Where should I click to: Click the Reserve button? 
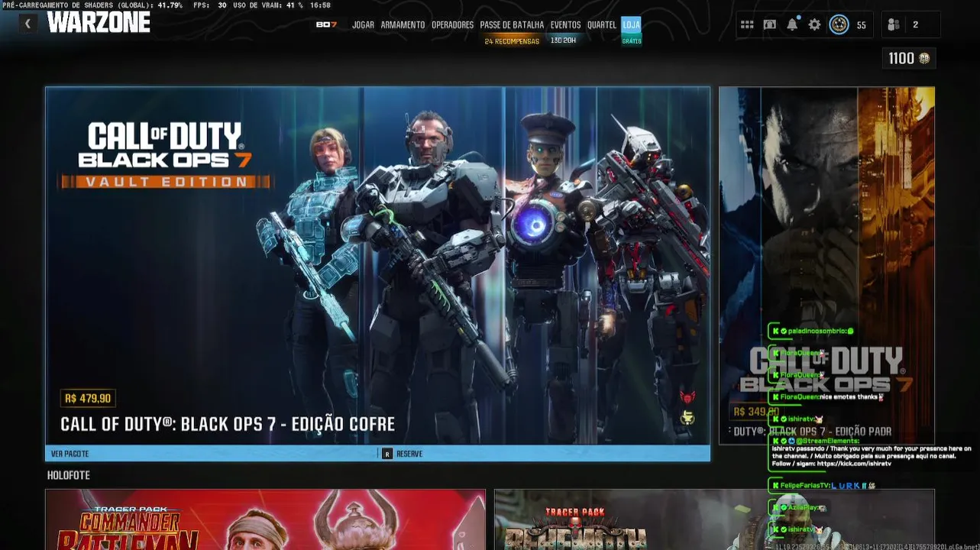403,454
